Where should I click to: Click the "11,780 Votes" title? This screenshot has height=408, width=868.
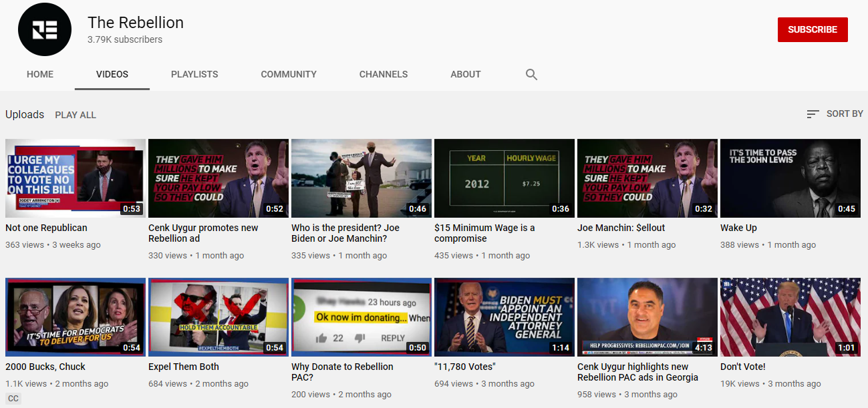465,367
